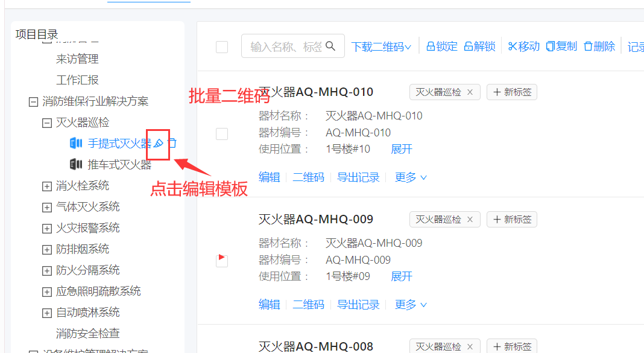The image size is (644, 353).
Task: Click the 移动 scissors toolbar button
Action: (x=523, y=46)
